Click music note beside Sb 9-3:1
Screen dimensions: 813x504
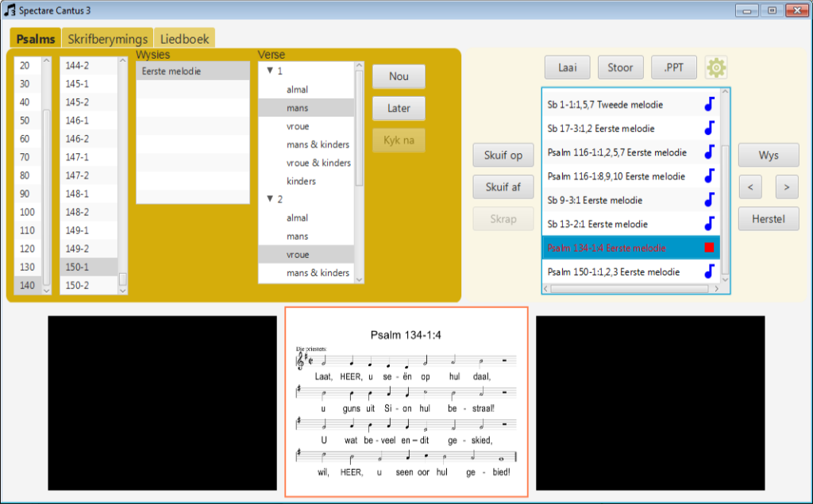tap(710, 200)
